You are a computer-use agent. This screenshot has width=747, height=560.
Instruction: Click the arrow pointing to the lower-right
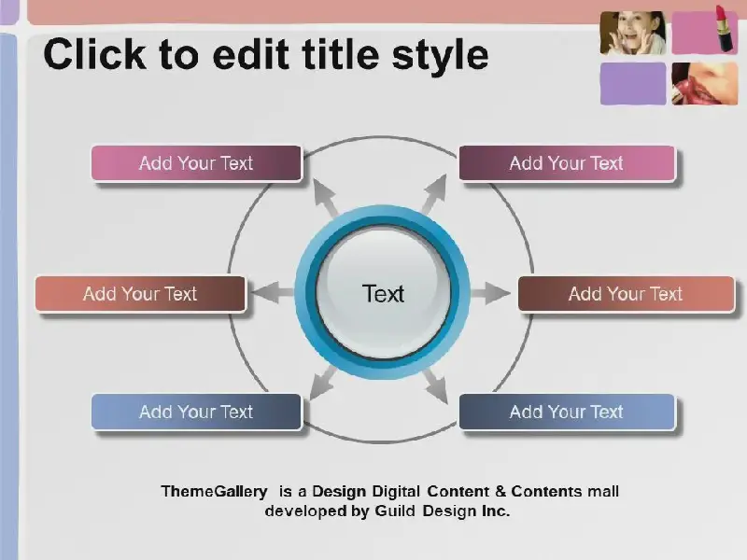(x=436, y=384)
